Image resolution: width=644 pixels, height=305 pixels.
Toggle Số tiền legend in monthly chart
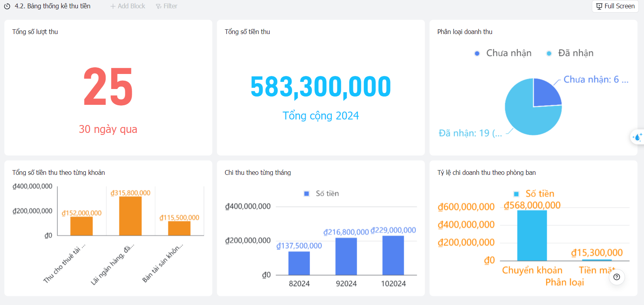click(x=321, y=193)
